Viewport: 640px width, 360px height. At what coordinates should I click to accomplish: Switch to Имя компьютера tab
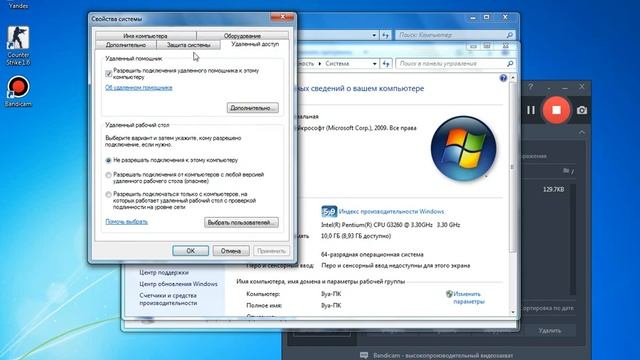pyautogui.click(x=145, y=36)
